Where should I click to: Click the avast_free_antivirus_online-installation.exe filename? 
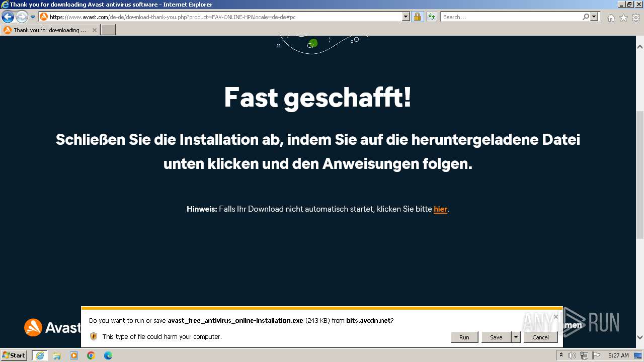tap(235, 320)
